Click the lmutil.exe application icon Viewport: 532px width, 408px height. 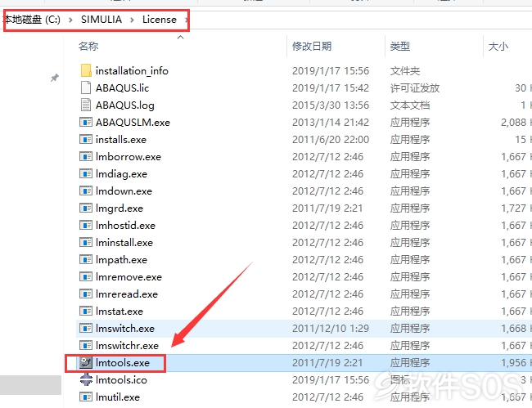[86, 397]
